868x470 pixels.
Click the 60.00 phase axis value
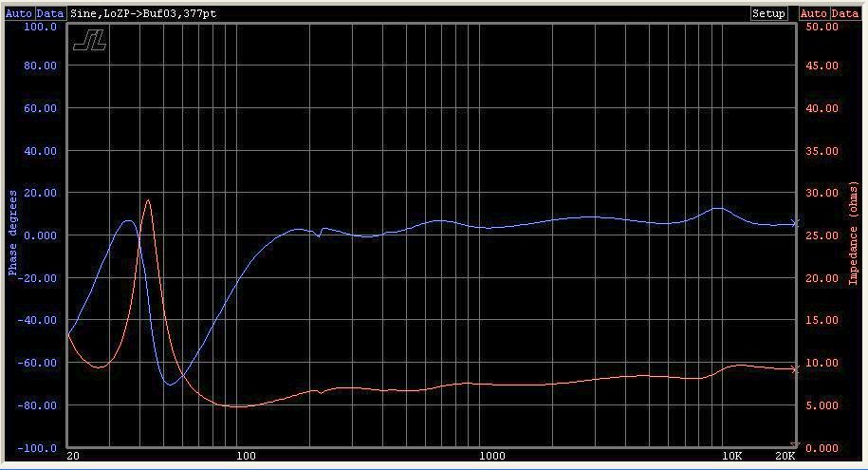pyautogui.click(x=41, y=108)
